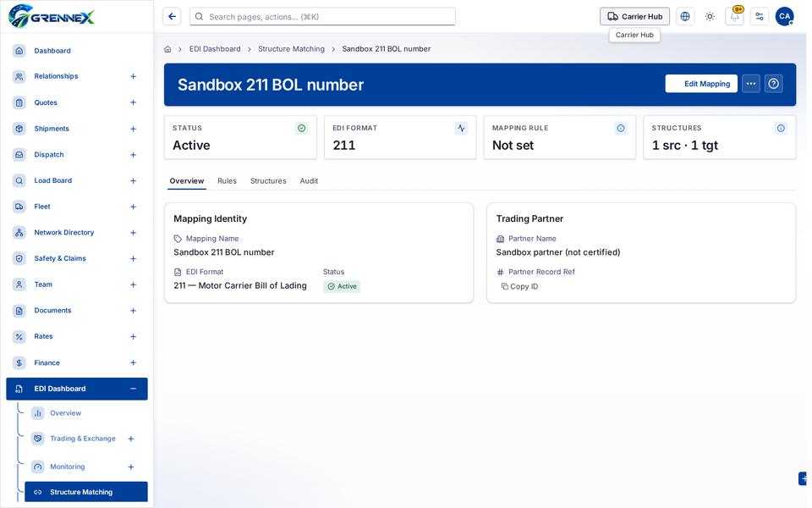Click the Mapping Rule info icon
Screen dimensions: 812x508
click(621, 128)
